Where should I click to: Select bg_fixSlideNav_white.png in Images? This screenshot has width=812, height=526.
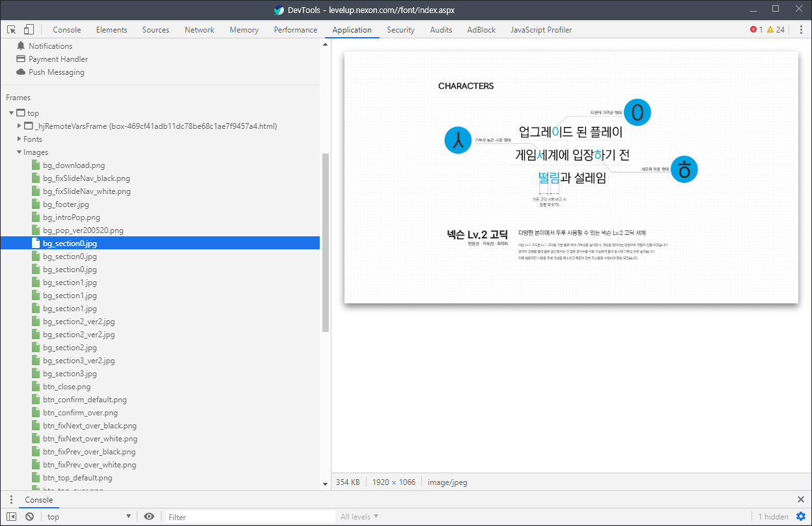pos(87,191)
